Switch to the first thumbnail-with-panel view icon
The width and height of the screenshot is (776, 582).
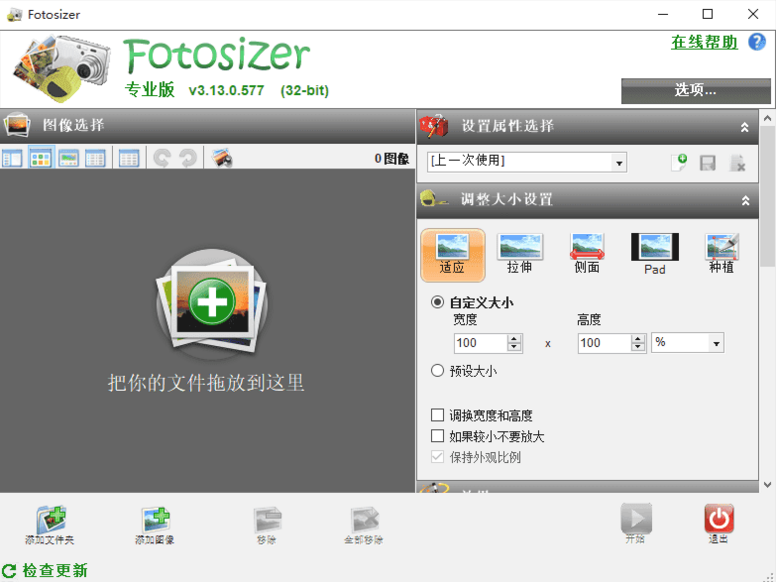coord(13,158)
